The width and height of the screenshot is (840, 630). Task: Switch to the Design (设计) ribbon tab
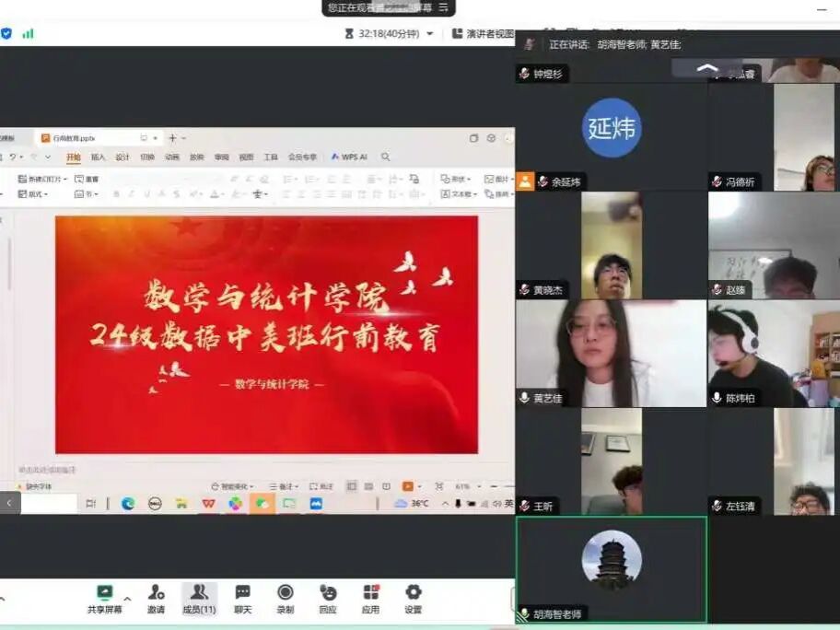point(122,157)
